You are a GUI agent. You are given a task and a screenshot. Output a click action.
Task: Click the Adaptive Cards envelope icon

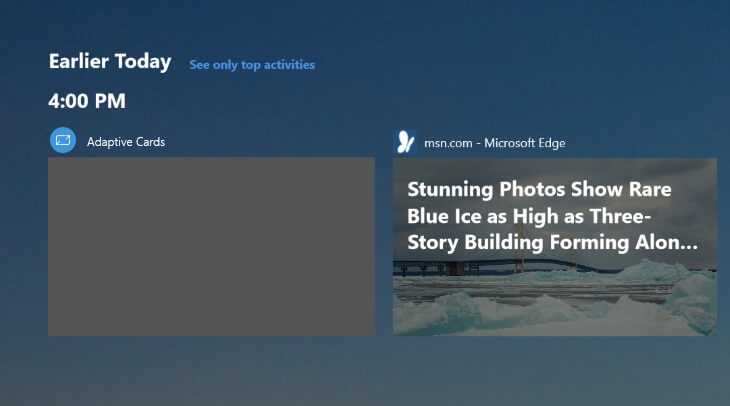tap(63, 141)
